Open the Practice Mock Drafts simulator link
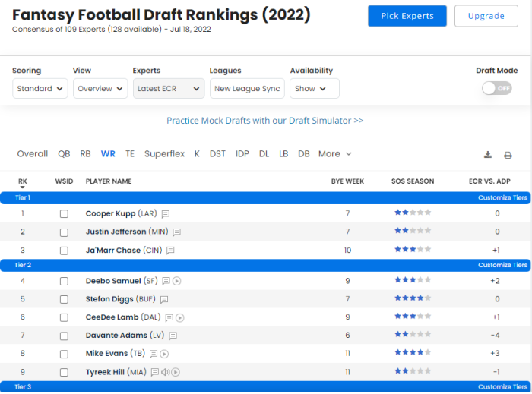Screen dimensions: 532x394 coord(264,121)
